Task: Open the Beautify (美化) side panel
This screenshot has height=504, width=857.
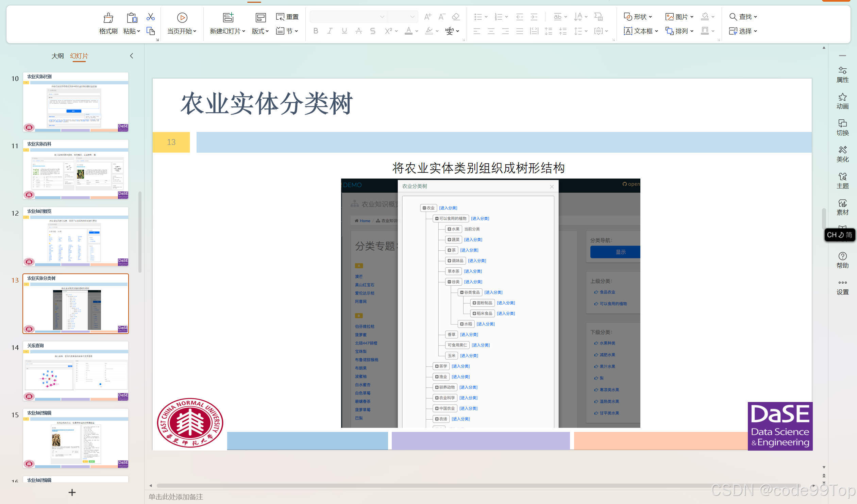Action: [842, 154]
